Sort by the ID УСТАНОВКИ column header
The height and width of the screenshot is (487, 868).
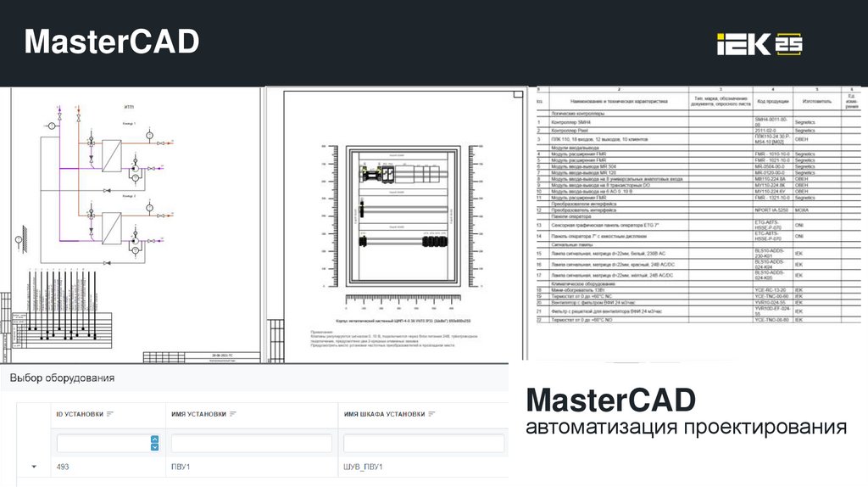point(80,414)
